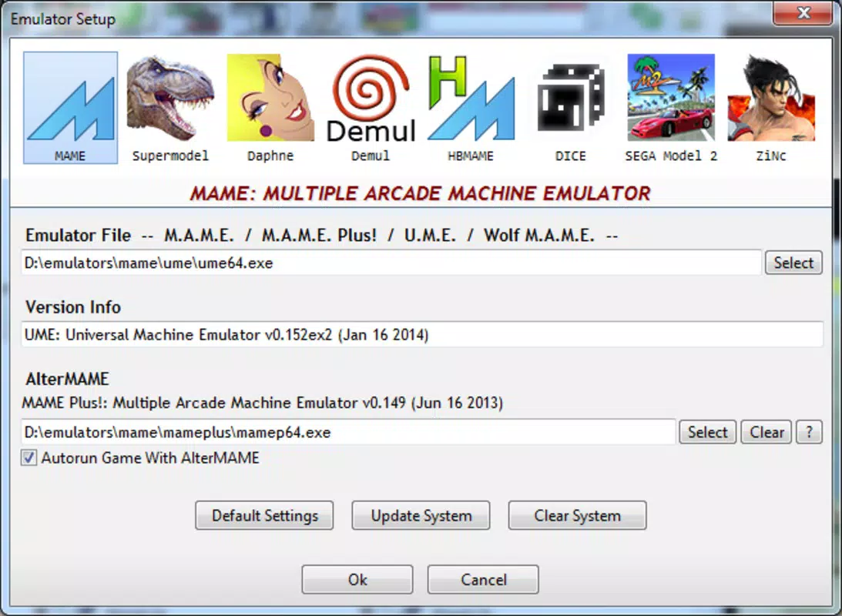842x616 pixels.
Task: Click the Version Info label
Action: [73, 307]
